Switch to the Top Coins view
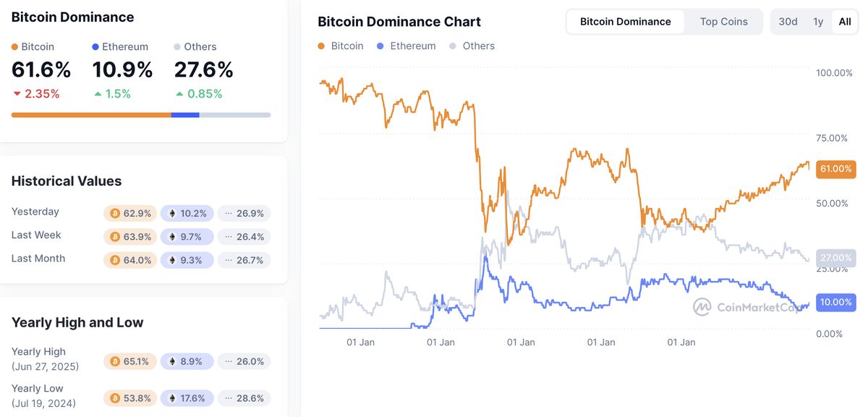The image size is (868, 417). (723, 22)
